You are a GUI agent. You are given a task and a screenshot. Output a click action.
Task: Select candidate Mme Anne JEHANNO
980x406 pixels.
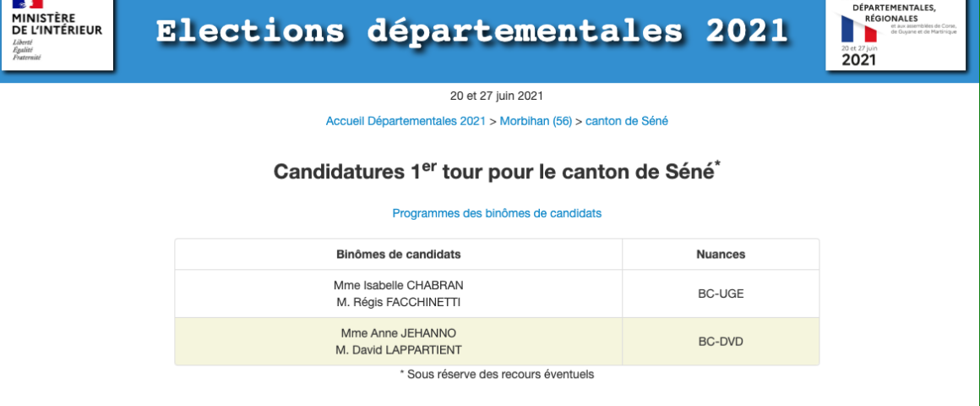pos(399,333)
